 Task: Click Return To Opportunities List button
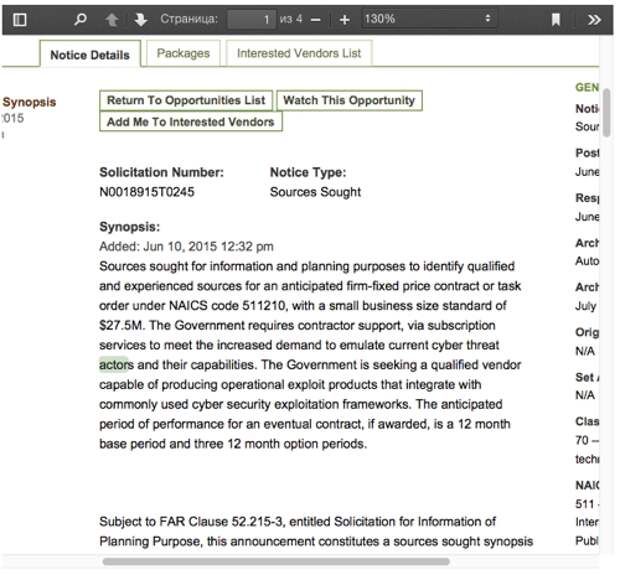tap(186, 100)
